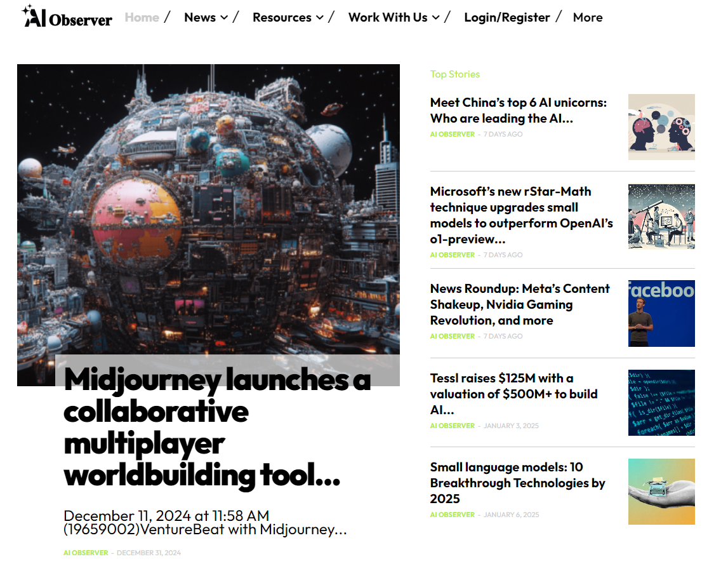Open the Resources menu
The image size is (728, 566).
pos(282,17)
